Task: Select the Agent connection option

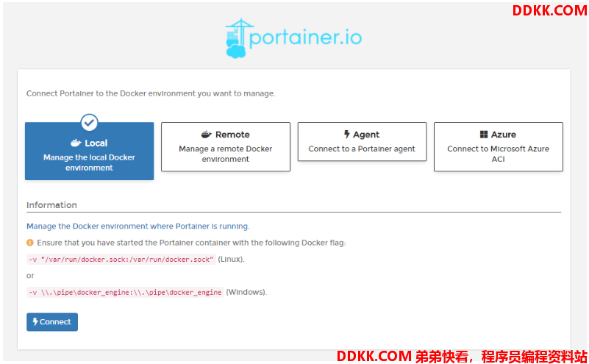Action: pos(362,142)
